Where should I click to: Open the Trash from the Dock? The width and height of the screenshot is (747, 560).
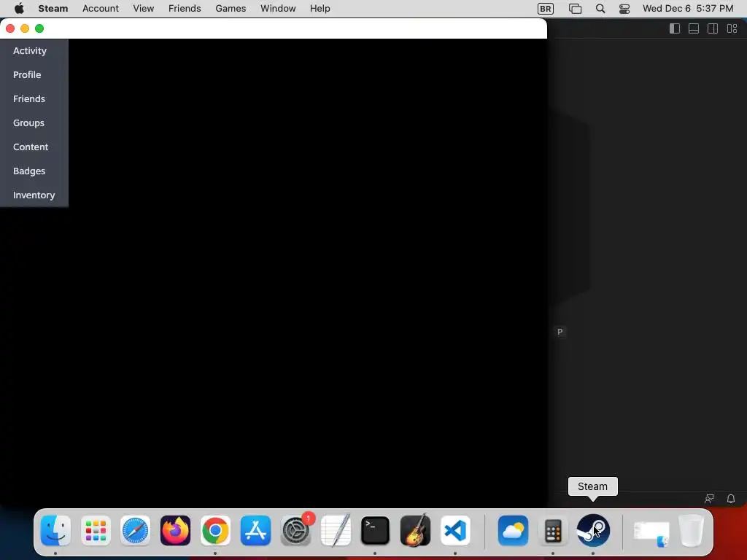[691, 530]
